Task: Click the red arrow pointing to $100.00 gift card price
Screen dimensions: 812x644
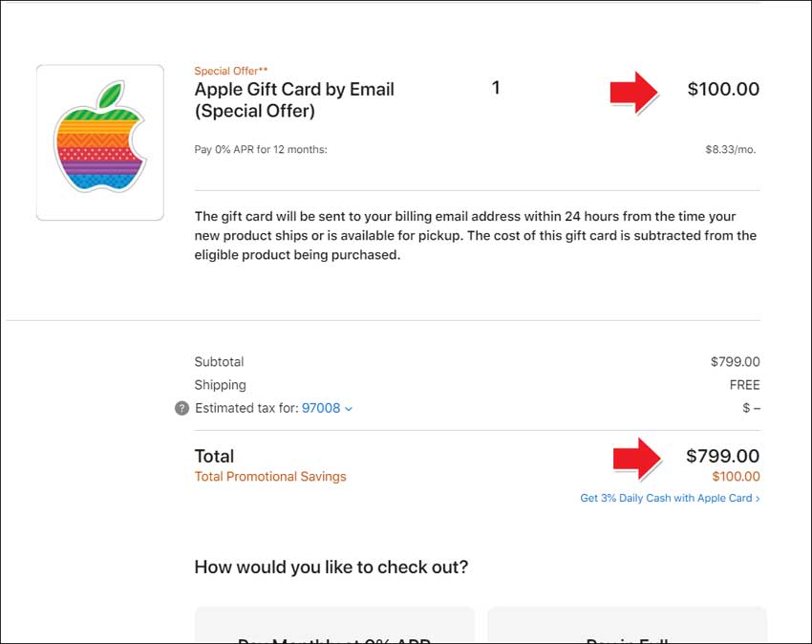Action: pyautogui.click(x=634, y=93)
